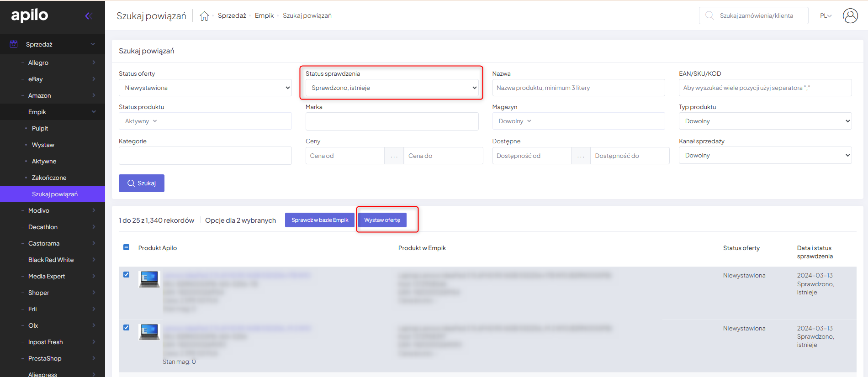Uncheck the first product row checkbox

pyautogui.click(x=127, y=275)
